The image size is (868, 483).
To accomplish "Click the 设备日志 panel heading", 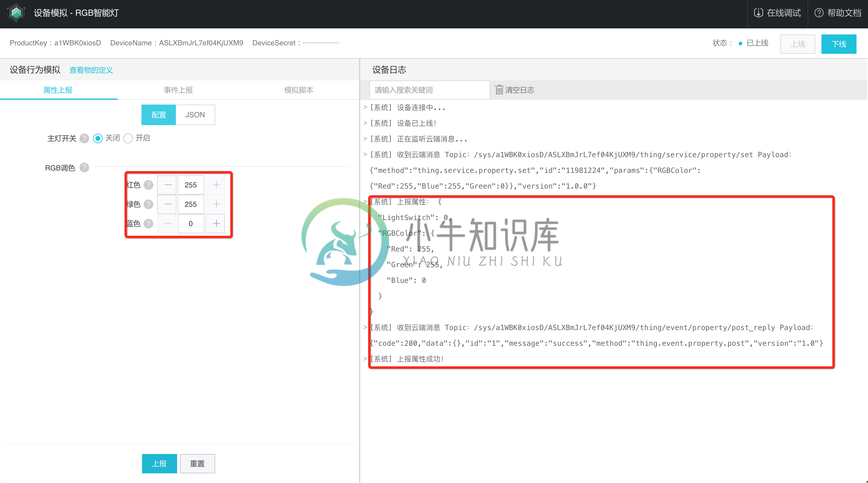I will click(x=389, y=70).
